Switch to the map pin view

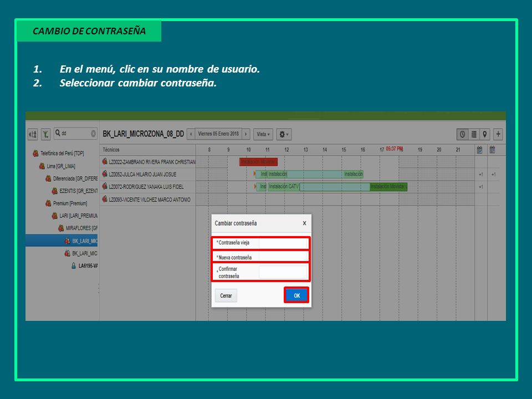point(484,134)
